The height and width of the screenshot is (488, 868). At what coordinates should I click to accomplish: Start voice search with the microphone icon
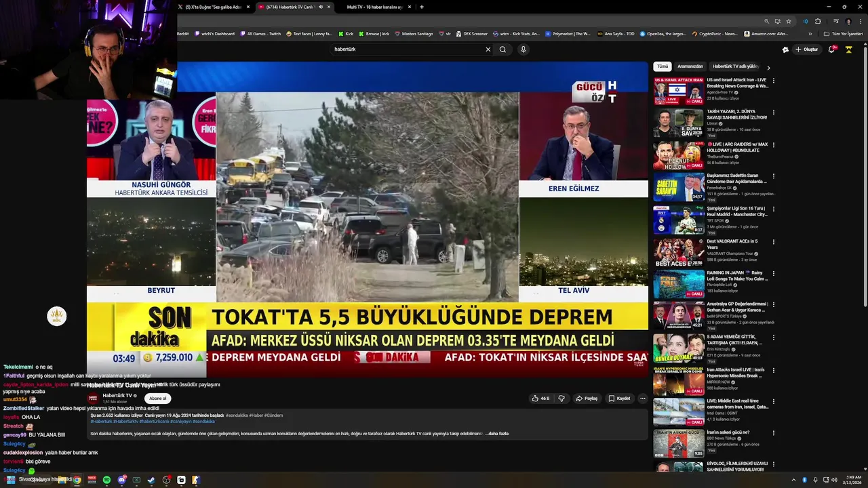[x=523, y=49]
